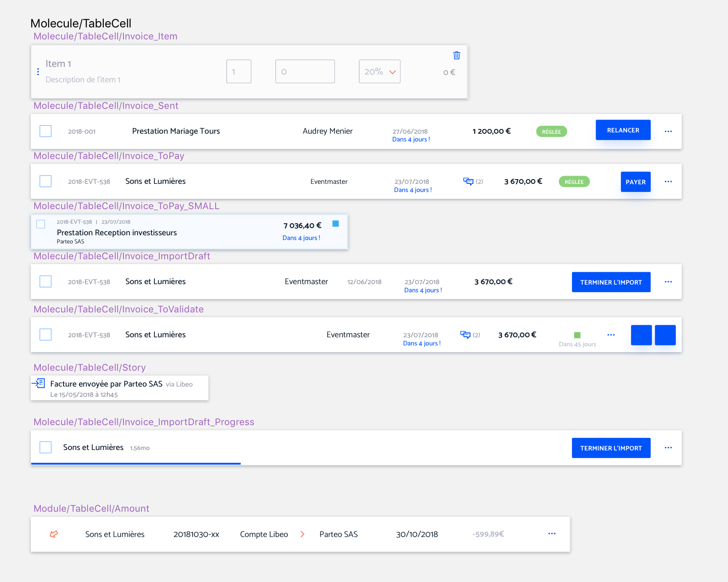Check the box for Prestation Reception investisseurs
Image resolution: width=728 pixels, height=582 pixels.
click(x=41, y=224)
